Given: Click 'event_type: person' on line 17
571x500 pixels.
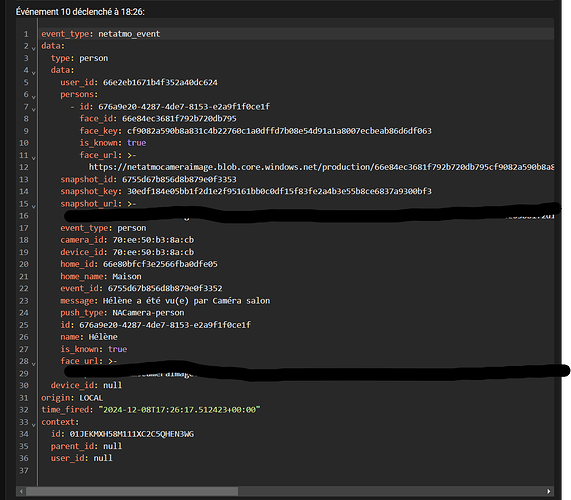Looking at the screenshot, I should point(103,228).
